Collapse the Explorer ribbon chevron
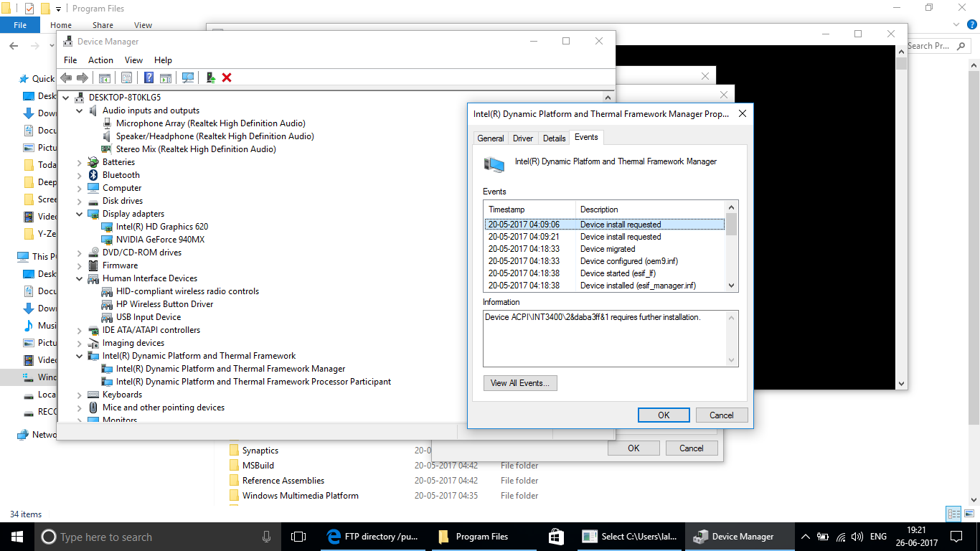Image resolution: width=980 pixels, height=551 pixels. [955, 25]
